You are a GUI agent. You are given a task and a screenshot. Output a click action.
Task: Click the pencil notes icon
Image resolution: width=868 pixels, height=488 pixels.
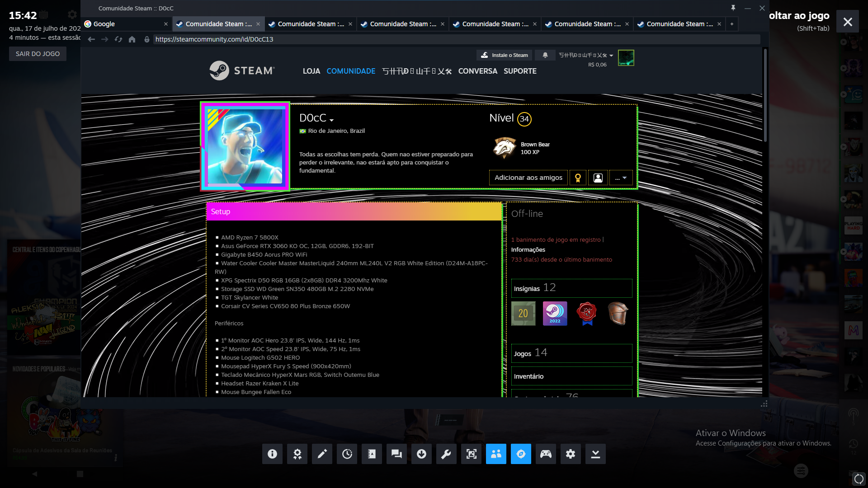(322, 454)
